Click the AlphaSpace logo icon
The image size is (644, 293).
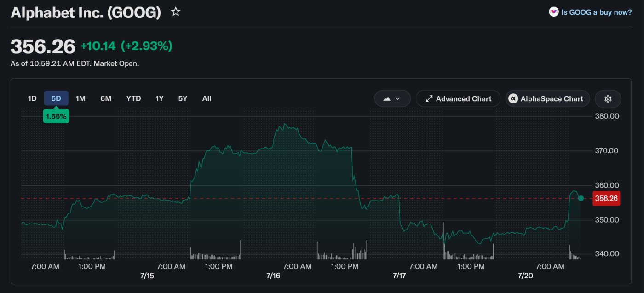coord(513,99)
